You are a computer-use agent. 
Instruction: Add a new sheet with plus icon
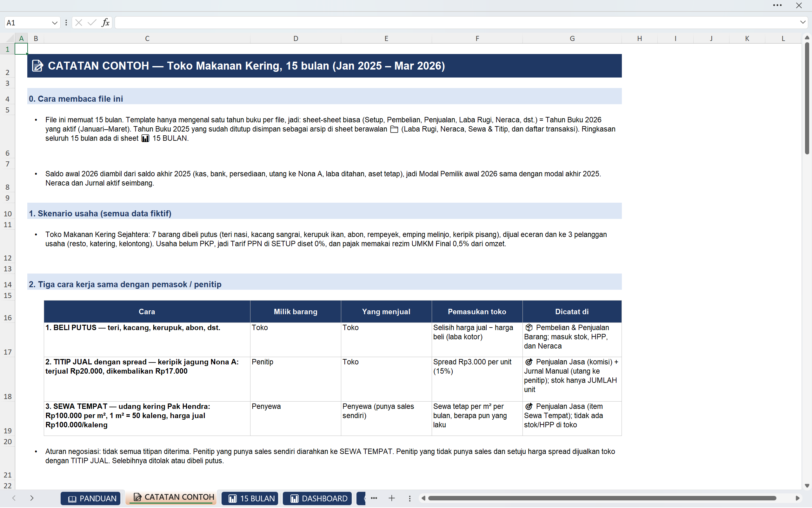(x=392, y=498)
